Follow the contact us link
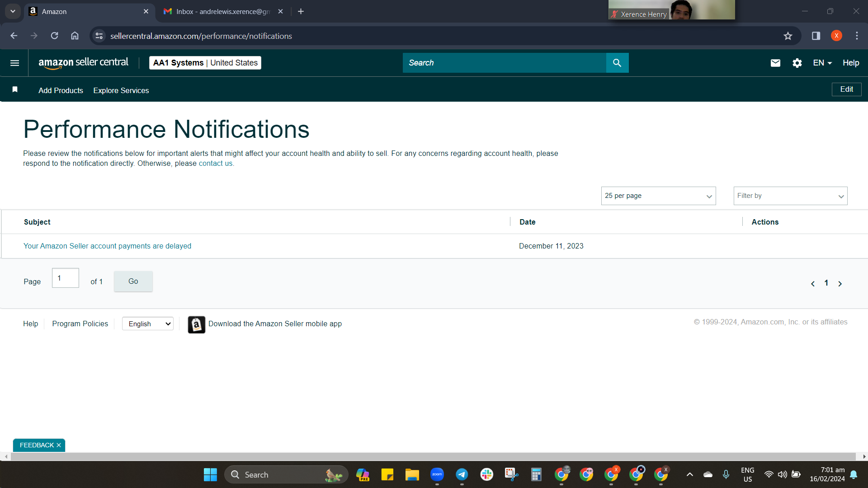 tap(216, 164)
